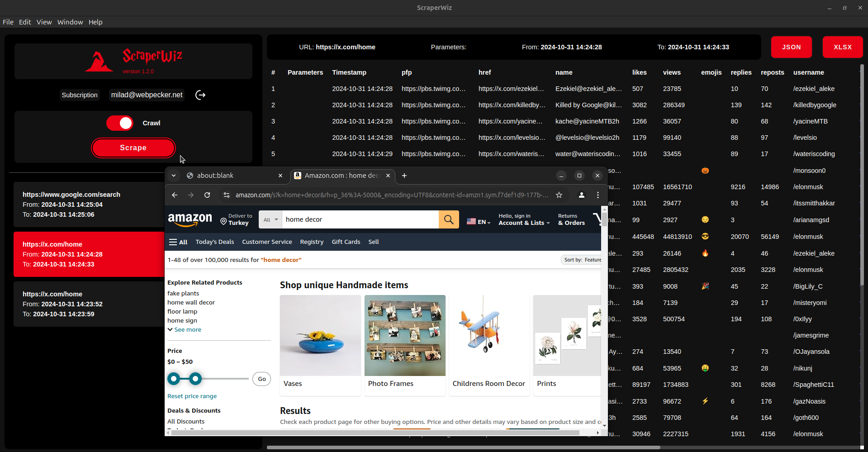Viewport: 868px width, 452px height.
Task: Reload the Amazon page
Action: (207, 195)
